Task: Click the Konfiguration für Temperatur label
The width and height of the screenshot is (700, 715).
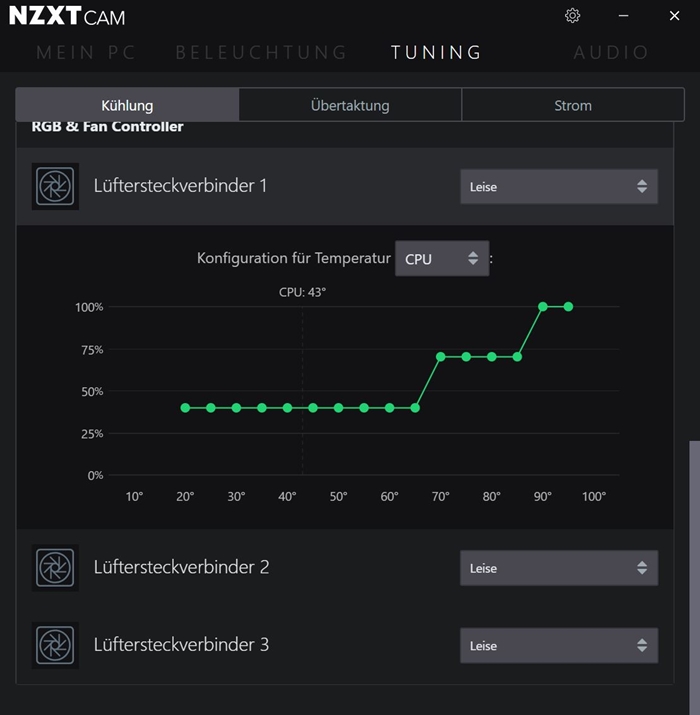Action: coord(294,258)
